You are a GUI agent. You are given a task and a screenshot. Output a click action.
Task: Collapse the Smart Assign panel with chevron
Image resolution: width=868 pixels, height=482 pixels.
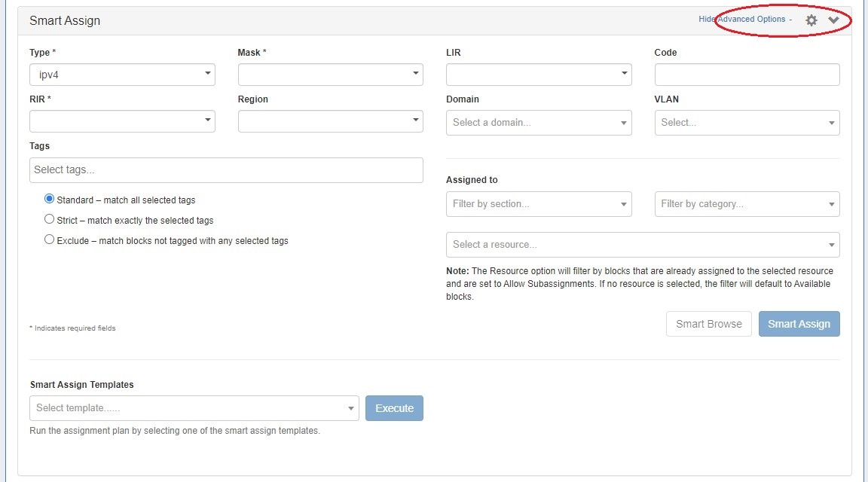pos(833,20)
